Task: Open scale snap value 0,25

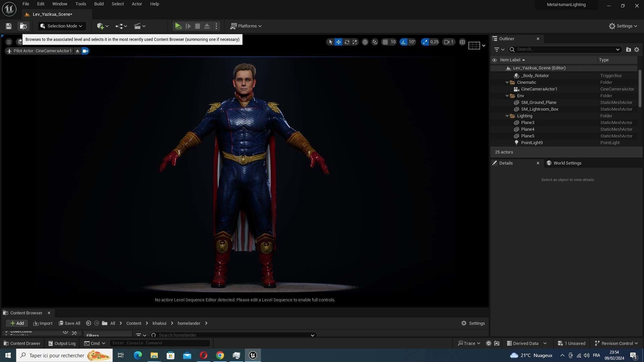Action: tap(434, 42)
